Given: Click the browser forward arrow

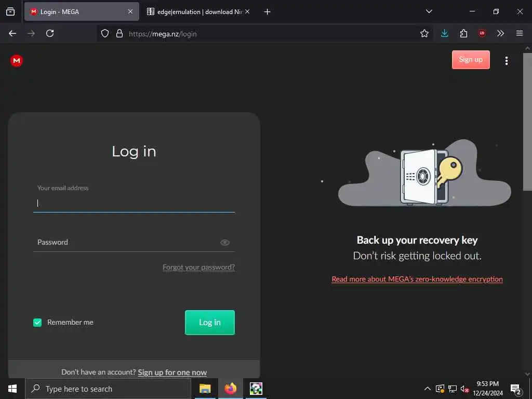Looking at the screenshot, I should (x=31, y=33).
